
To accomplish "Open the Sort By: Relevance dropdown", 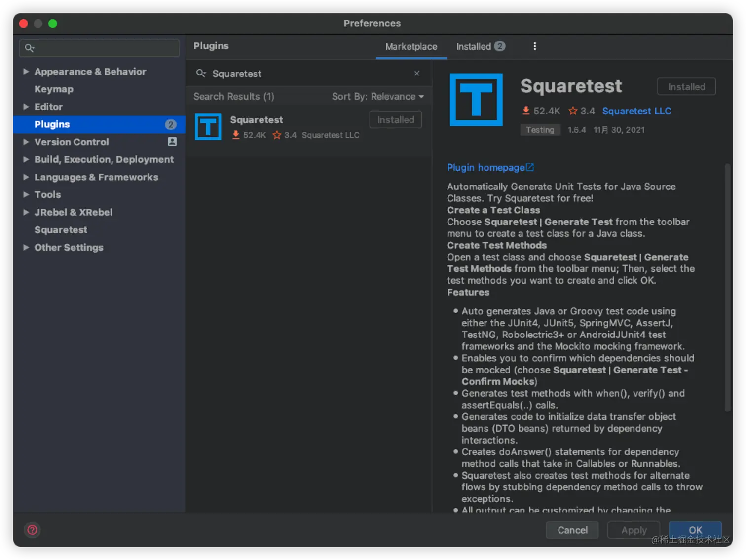I will [378, 96].
